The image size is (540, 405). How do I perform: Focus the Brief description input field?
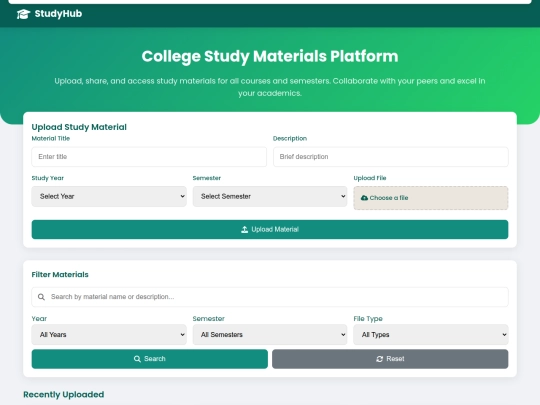point(391,157)
